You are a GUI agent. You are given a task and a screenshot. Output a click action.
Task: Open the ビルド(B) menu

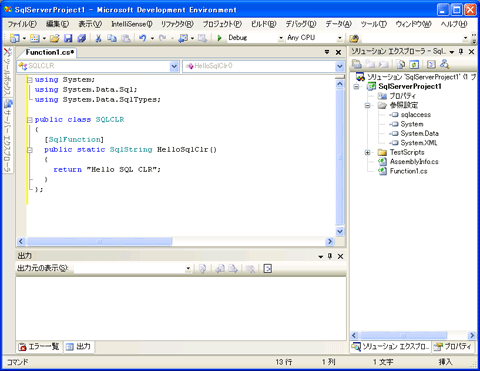[263, 24]
